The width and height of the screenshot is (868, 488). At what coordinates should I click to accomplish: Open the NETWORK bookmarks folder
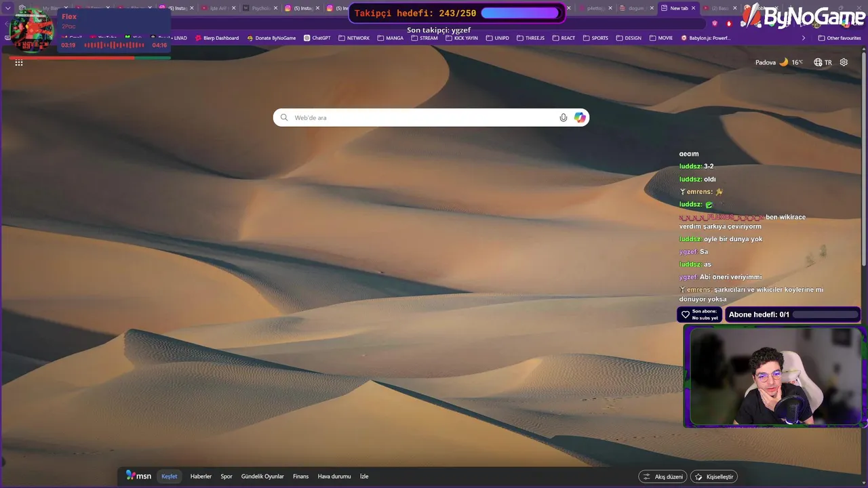[353, 38]
